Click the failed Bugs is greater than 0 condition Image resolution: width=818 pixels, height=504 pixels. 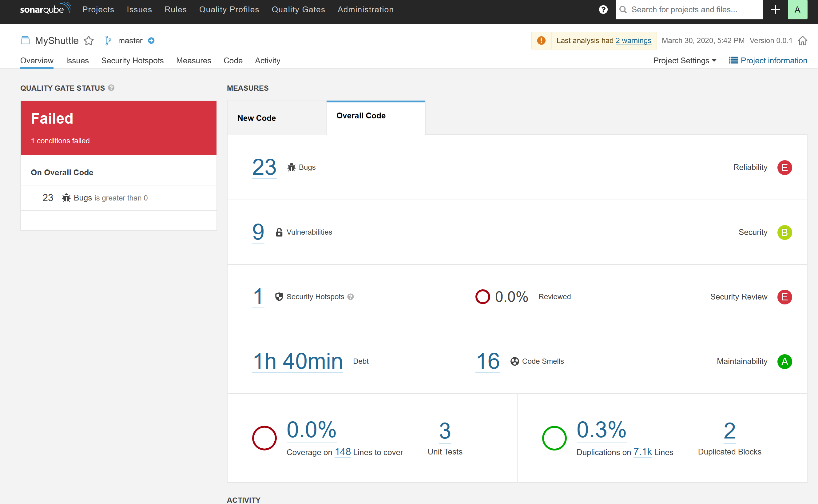[119, 198]
